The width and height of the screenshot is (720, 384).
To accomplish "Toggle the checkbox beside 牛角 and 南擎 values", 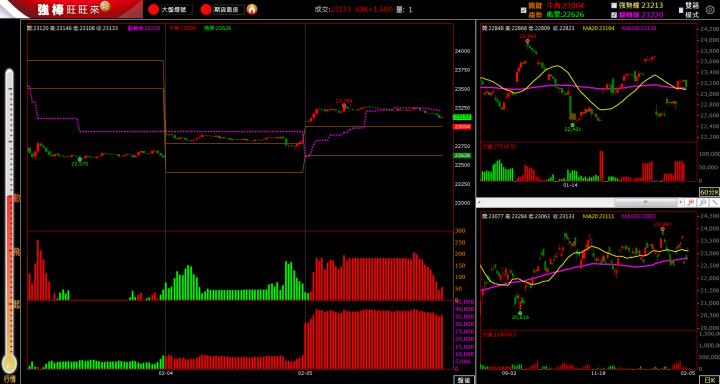I will pos(523,10).
